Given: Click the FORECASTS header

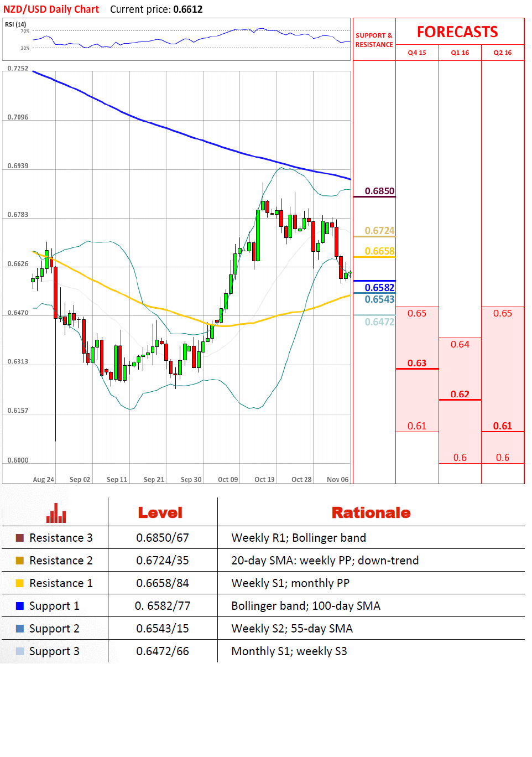Looking at the screenshot, I should [x=457, y=32].
